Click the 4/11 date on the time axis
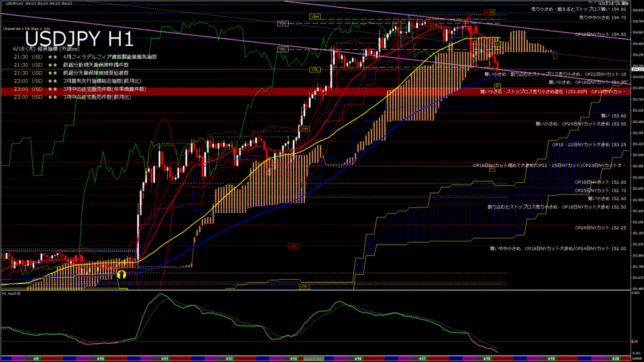Screen dimensions: 644x362 164,358
